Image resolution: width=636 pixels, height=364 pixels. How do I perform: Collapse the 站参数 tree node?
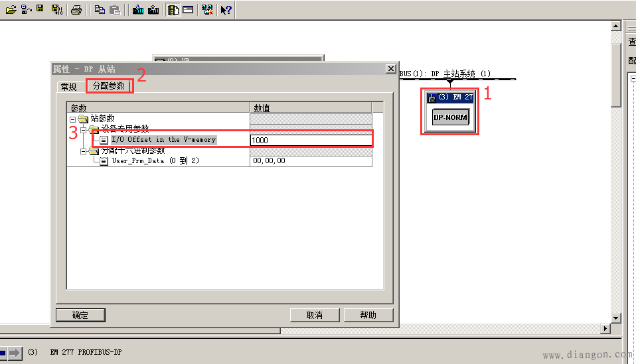[72, 119]
